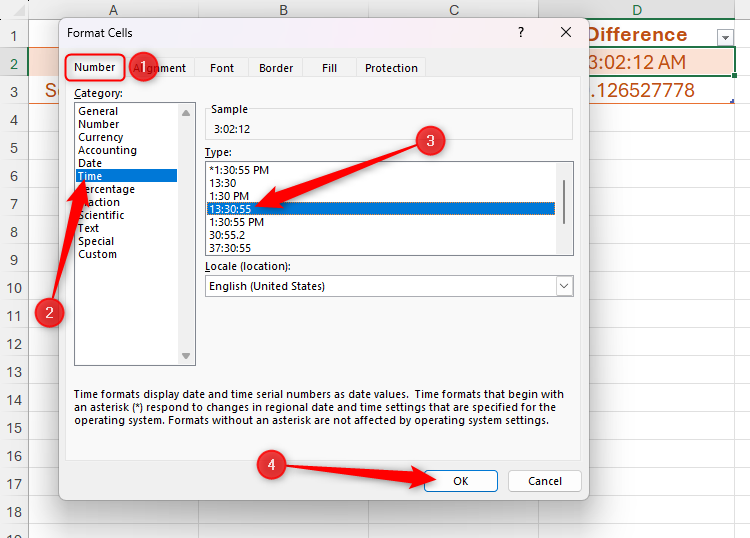Choose Currency category
The image size is (750, 538).
[x=100, y=137]
